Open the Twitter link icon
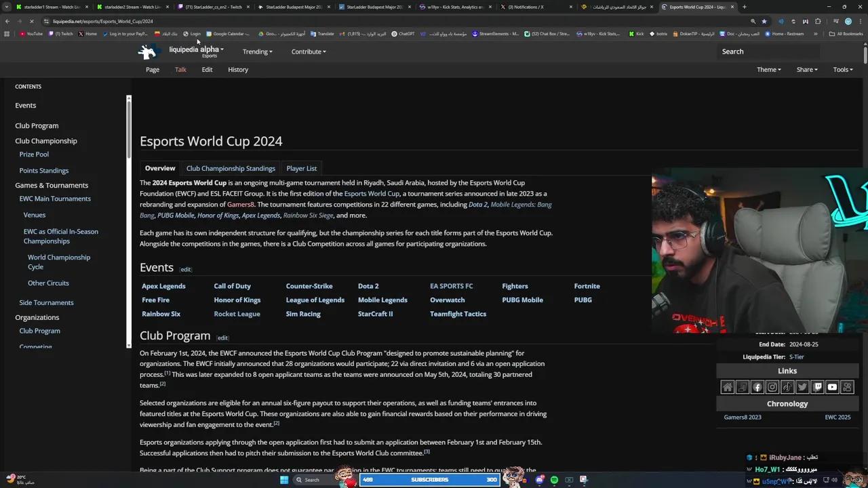This screenshot has width=868, height=488. [x=802, y=387]
